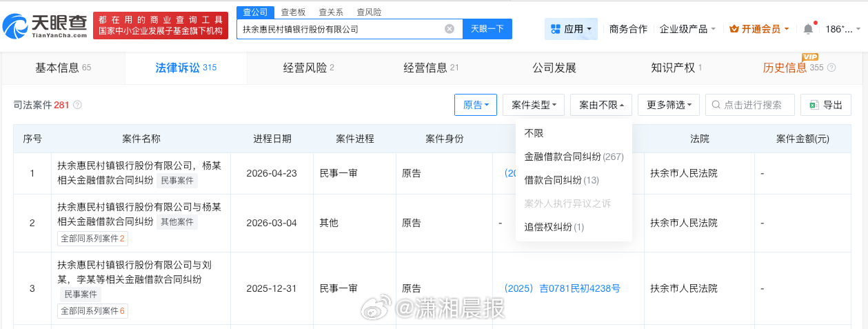Click the help icon beside 历史信息 355
This screenshot has height=329, width=868.
pyautogui.click(x=831, y=68)
